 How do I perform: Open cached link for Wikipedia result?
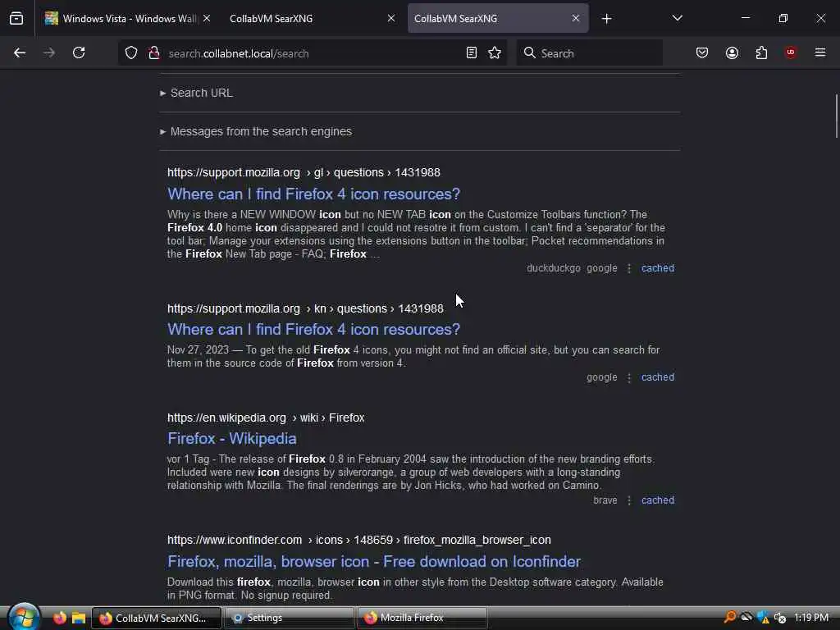click(x=658, y=500)
